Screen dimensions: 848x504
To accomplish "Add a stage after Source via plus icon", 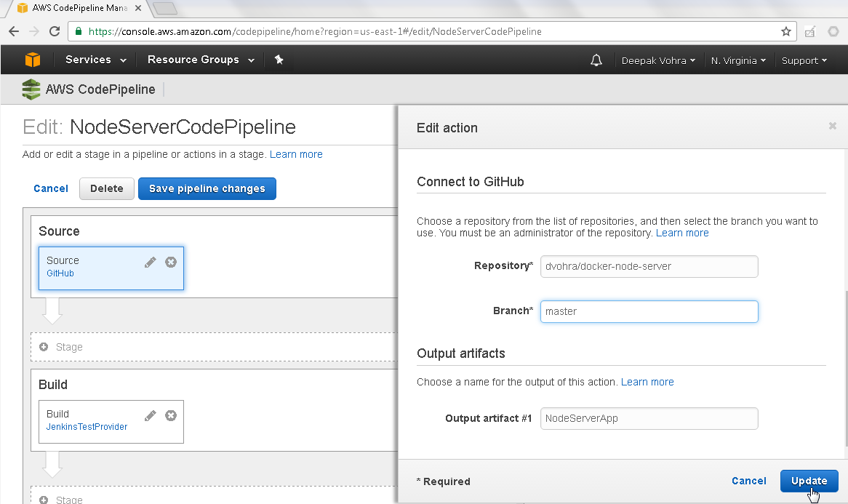I will (44, 347).
